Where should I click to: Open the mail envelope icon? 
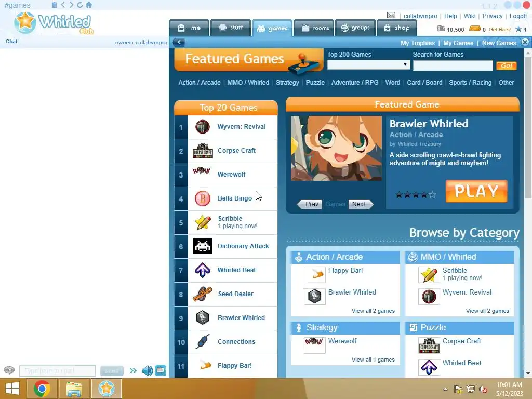391,15
